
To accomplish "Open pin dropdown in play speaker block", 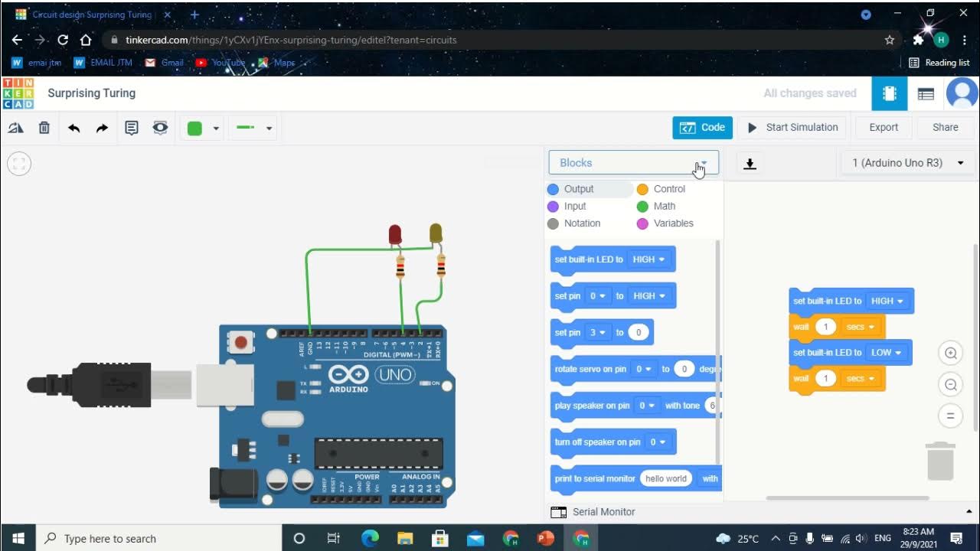I will 648,406.
